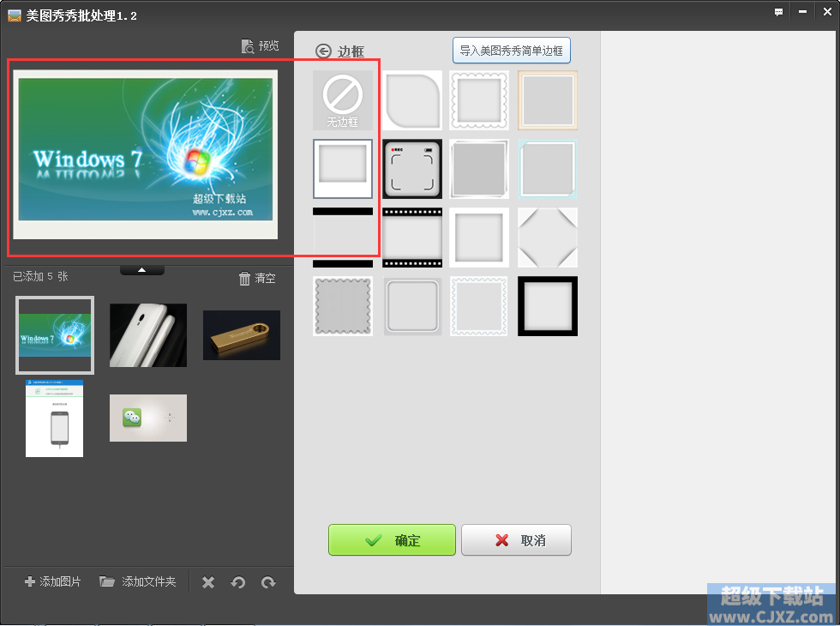Pick the photo-corner triangles frame

(x=548, y=238)
